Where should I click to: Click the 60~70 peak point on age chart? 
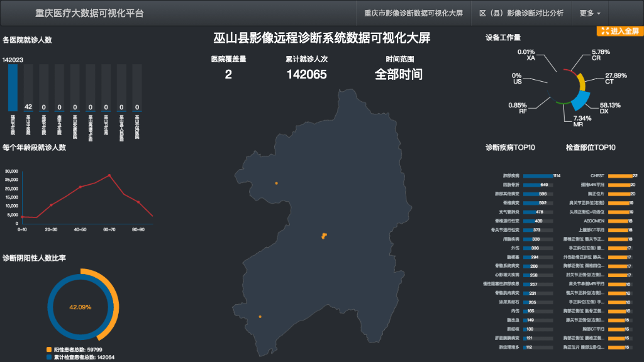[109, 175]
